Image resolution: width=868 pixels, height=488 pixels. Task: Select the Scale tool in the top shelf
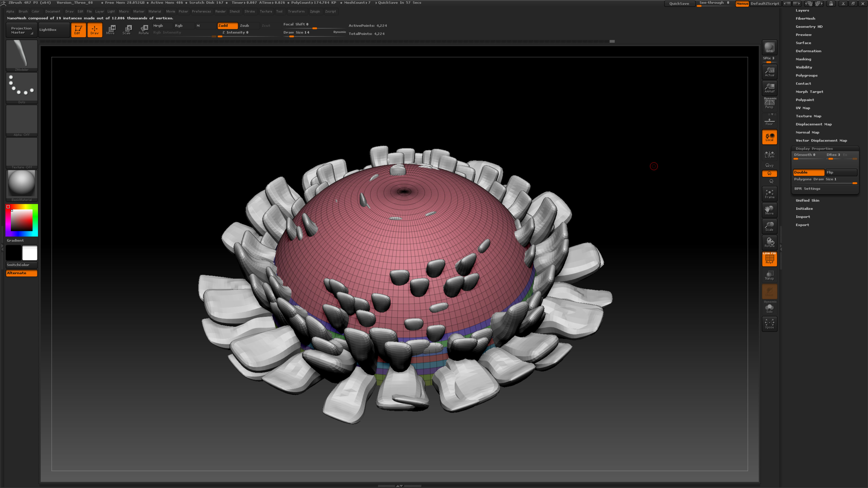127,30
